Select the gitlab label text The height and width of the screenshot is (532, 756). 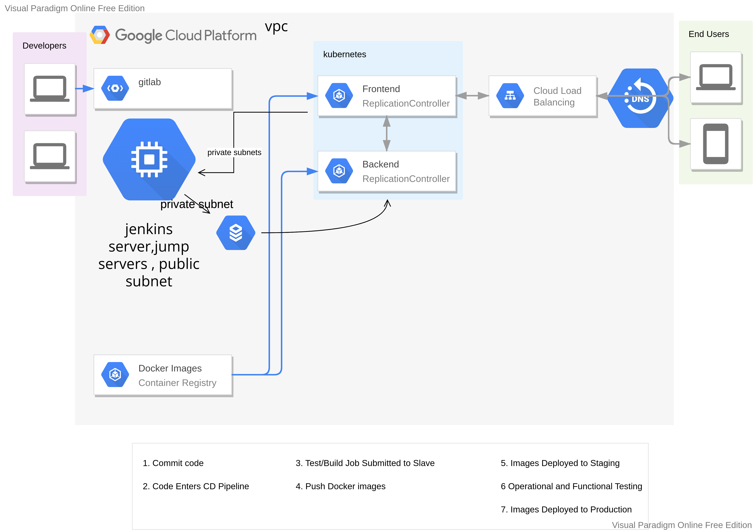click(x=149, y=82)
